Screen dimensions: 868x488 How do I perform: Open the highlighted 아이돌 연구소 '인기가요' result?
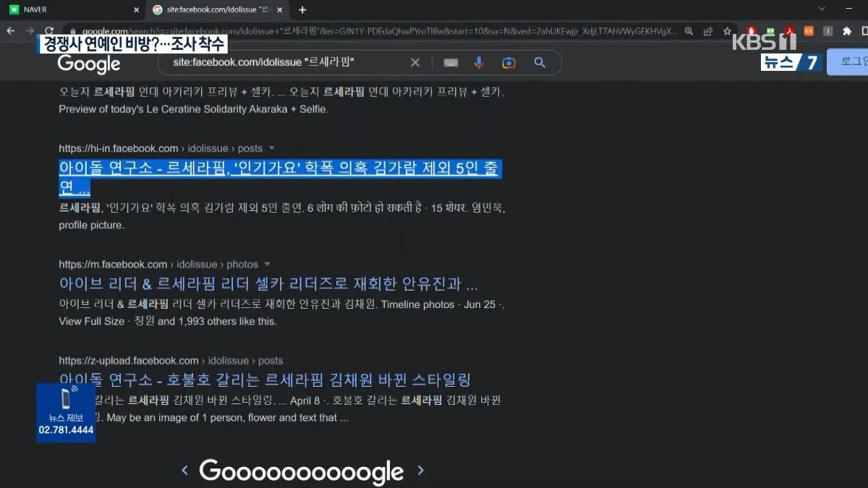279,178
